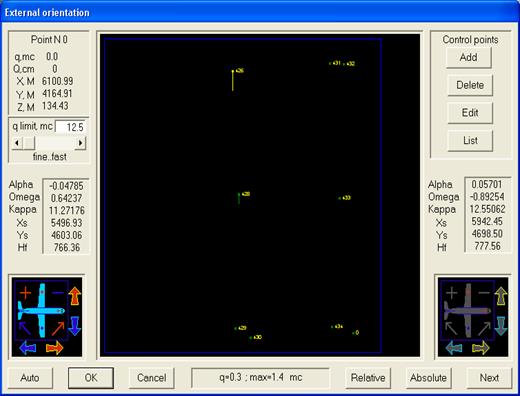Run Auto orientation
520x396 pixels.
[30, 378]
